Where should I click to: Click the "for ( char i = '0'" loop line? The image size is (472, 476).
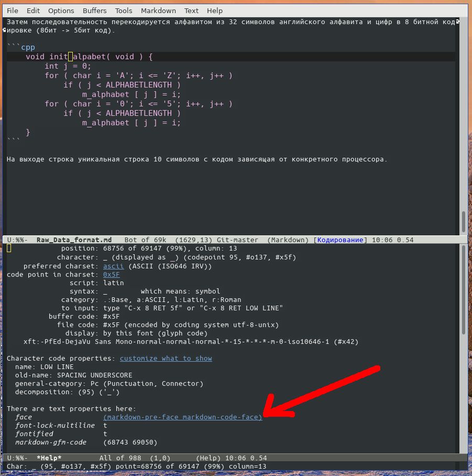pyautogui.click(x=139, y=104)
